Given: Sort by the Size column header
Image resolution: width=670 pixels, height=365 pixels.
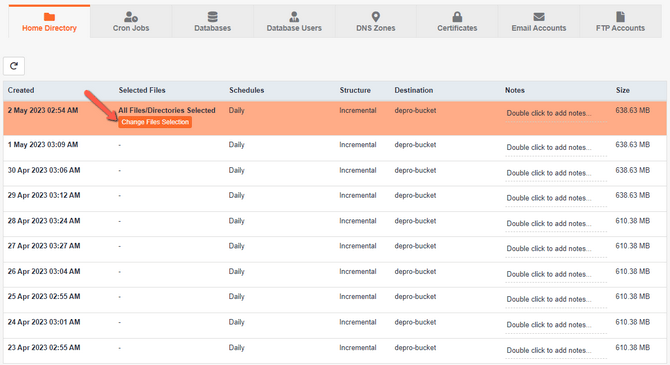Looking at the screenshot, I should [623, 90].
